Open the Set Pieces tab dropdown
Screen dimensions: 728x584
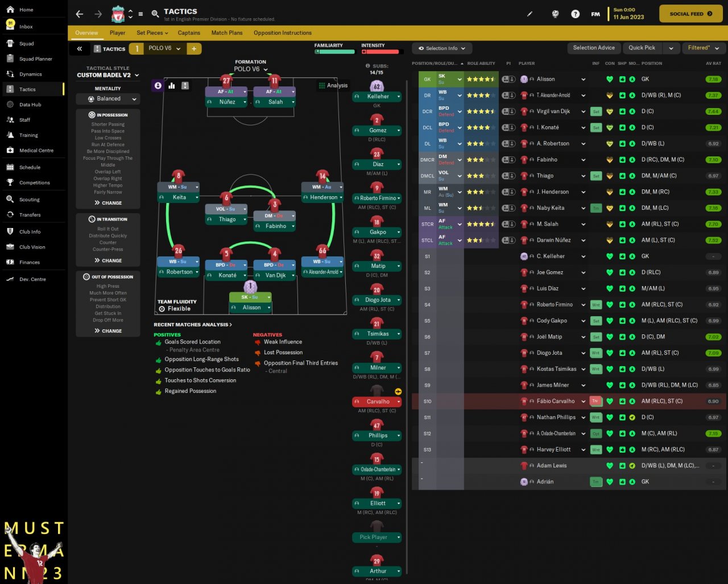coord(152,33)
